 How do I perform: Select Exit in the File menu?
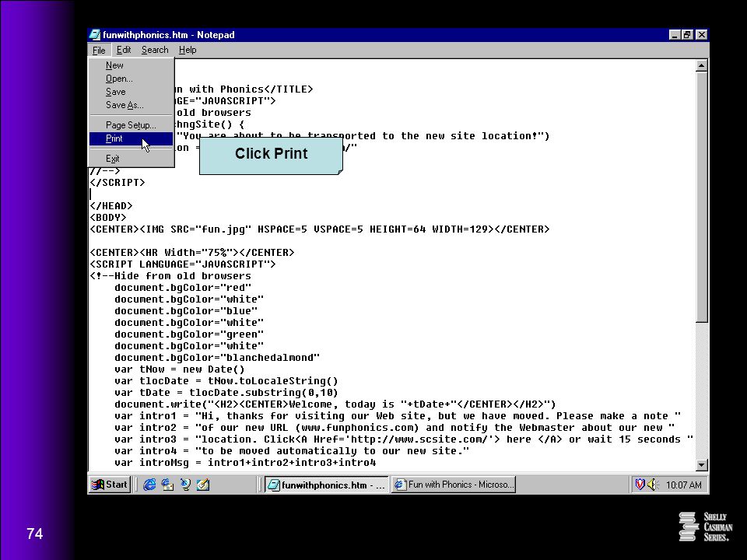(x=131, y=159)
